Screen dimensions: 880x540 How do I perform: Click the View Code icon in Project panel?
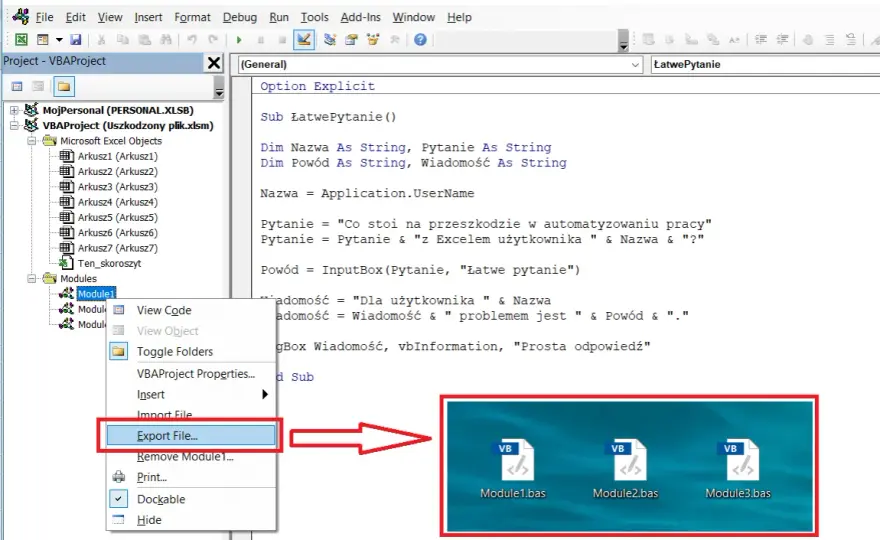(x=17, y=86)
